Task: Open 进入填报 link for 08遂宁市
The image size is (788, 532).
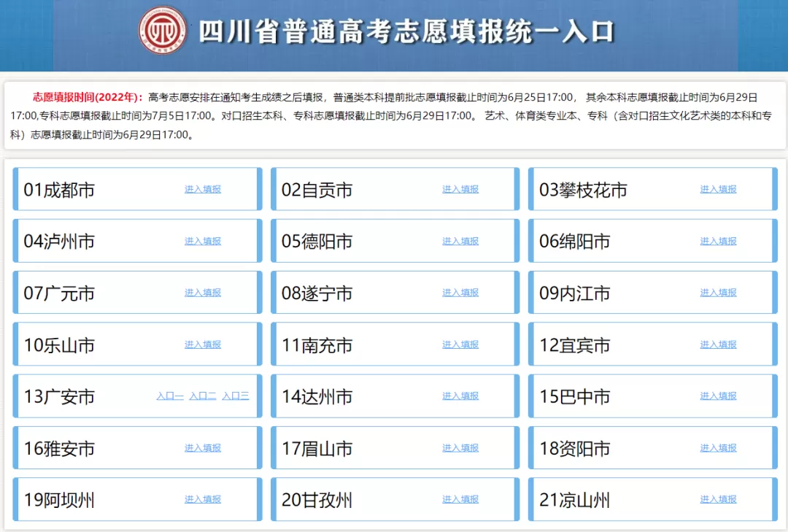Action: [460, 293]
